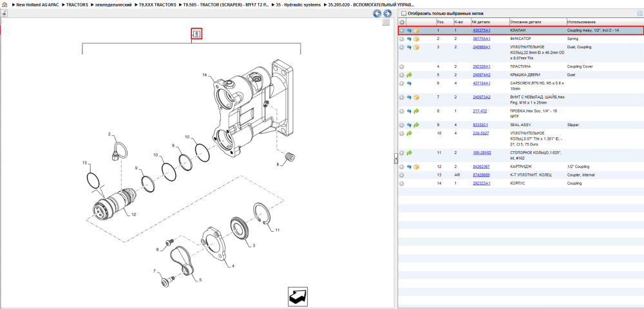Screen dimensions: 644x309
Task: Click orange box icon in row 1 КЛАПАН
Action: (416, 30)
